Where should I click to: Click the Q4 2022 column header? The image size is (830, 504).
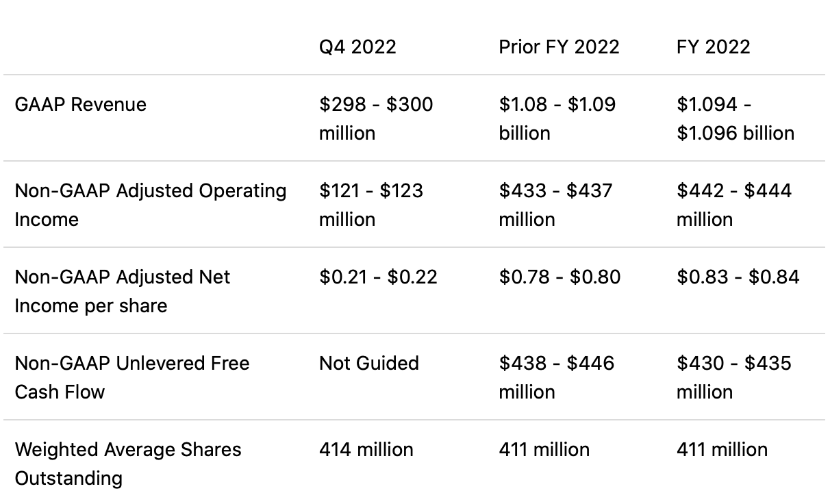pyautogui.click(x=357, y=47)
